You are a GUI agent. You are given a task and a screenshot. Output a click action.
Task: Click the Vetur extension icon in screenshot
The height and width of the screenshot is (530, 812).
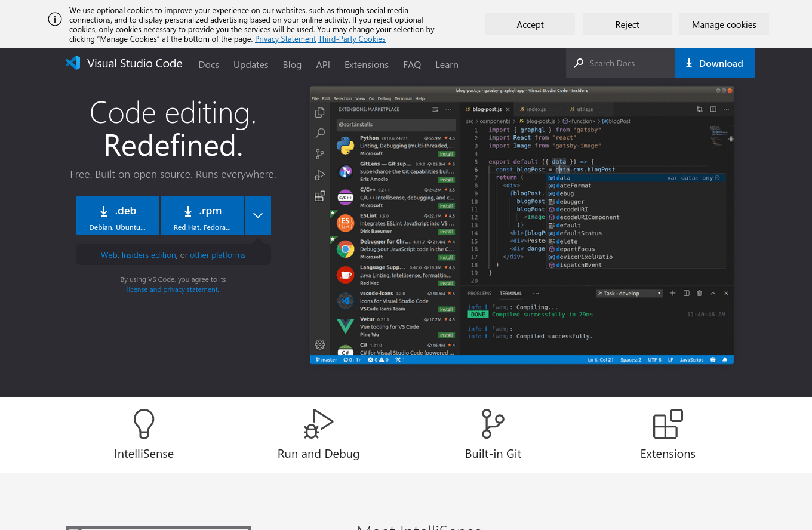click(345, 326)
